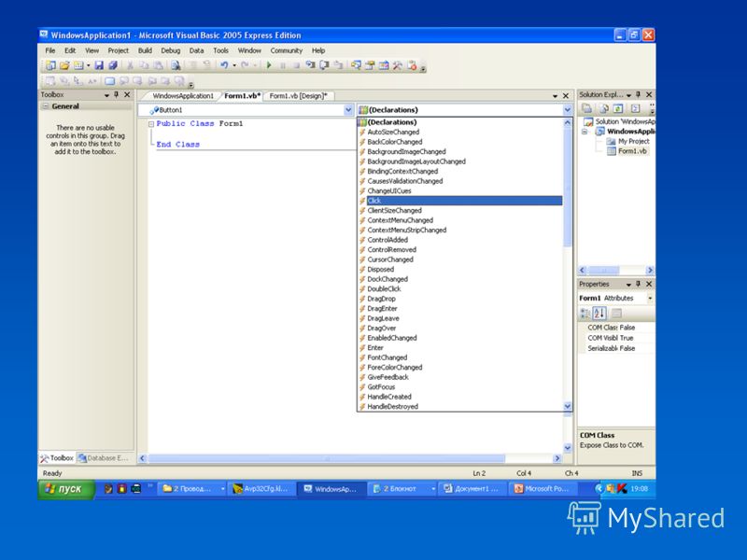Click the Alphabetical sort button in Properties
747x560 pixels.
(x=599, y=314)
